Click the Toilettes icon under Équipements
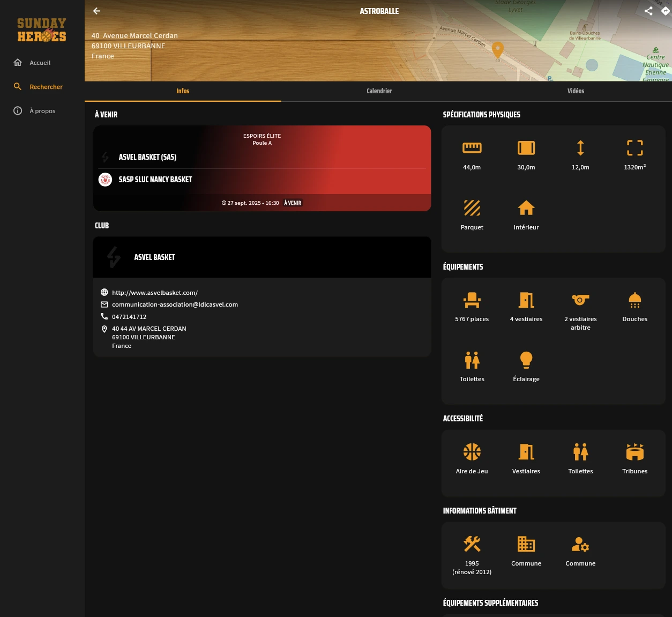672x617 pixels. point(472,360)
